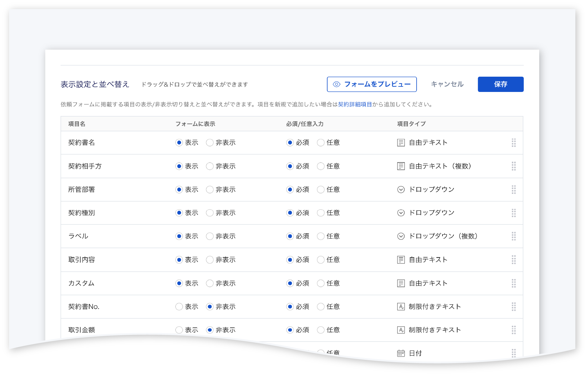588x376 pixels.
Task: Click フォームをプレビュー button
Action: click(x=372, y=84)
